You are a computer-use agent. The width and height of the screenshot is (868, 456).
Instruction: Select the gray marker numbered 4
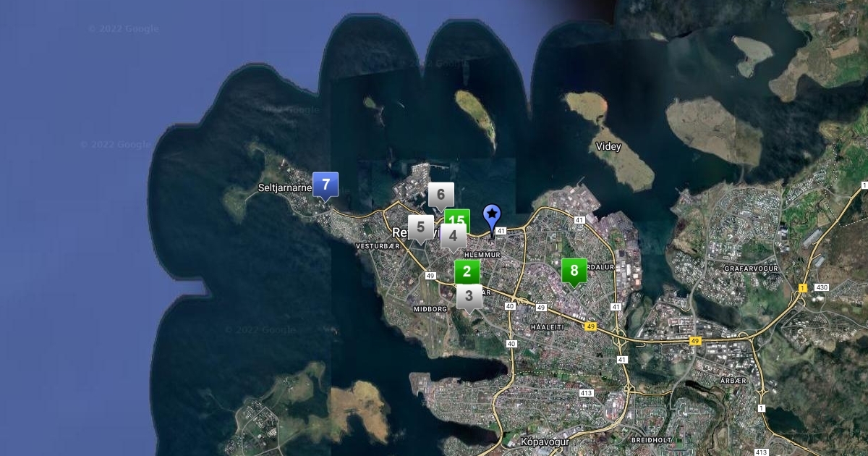[454, 236]
